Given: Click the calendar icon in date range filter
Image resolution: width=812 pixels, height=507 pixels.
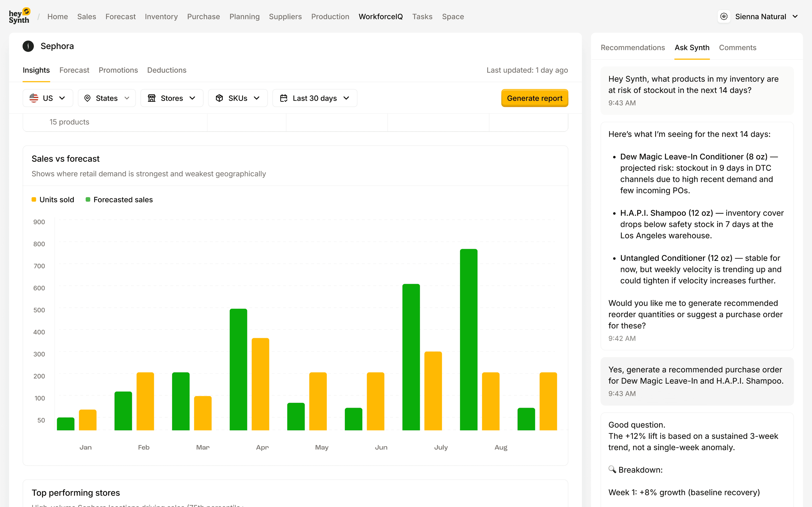Looking at the screenshot, I should pos(284,98).
